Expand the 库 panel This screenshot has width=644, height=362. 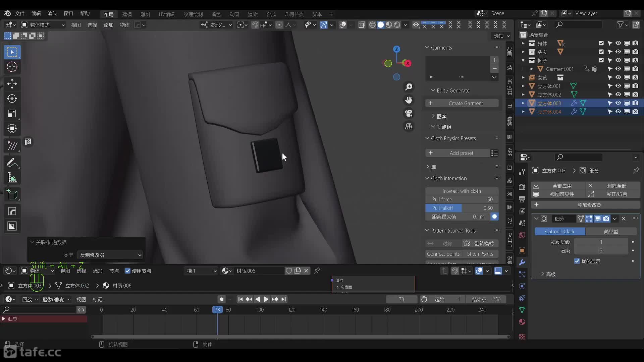click(427, 167)
